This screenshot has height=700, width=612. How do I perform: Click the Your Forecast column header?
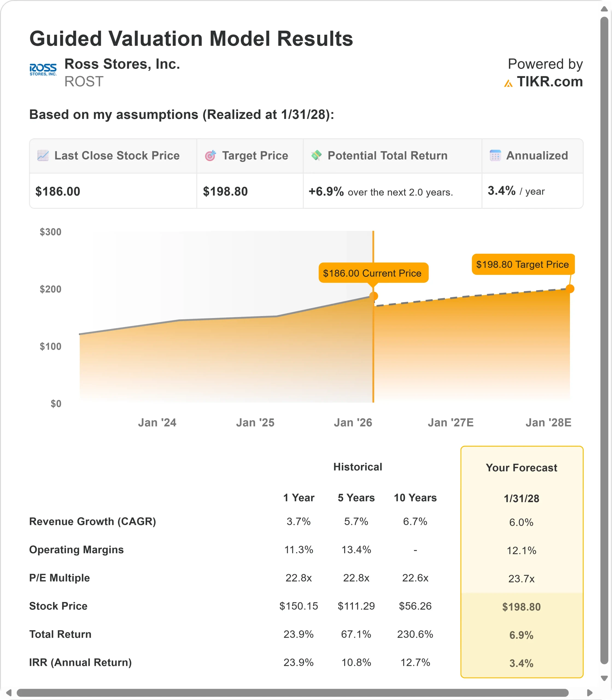tap(521, 468)
